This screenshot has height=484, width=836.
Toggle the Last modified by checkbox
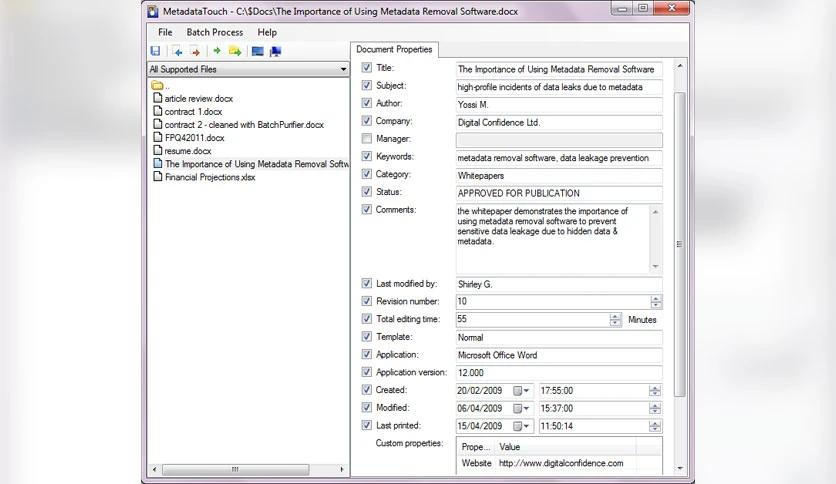click(x=366, y=283)
